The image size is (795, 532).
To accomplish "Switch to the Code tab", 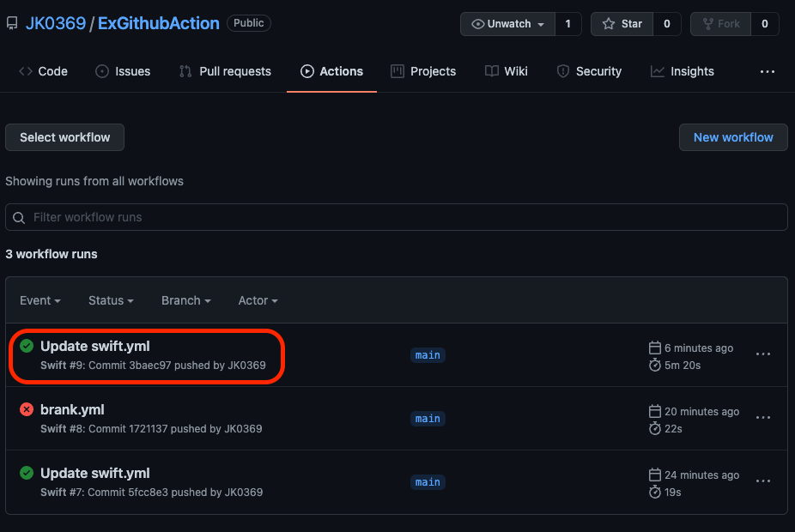I will (x=43, y=71).
